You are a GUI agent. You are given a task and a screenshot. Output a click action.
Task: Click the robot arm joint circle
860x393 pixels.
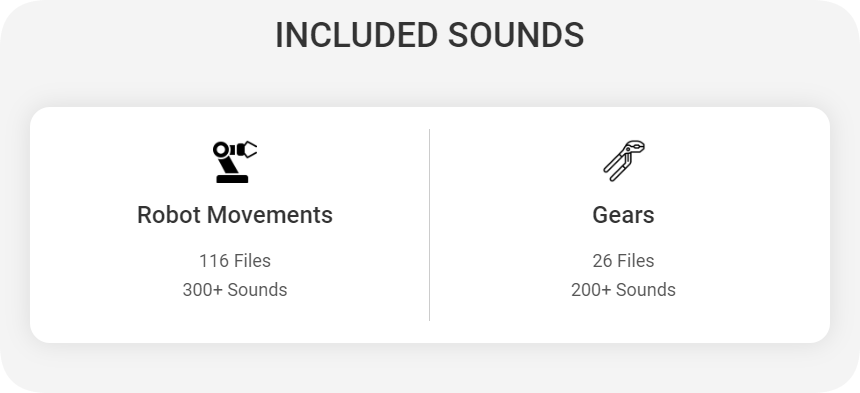coord(220,149)
